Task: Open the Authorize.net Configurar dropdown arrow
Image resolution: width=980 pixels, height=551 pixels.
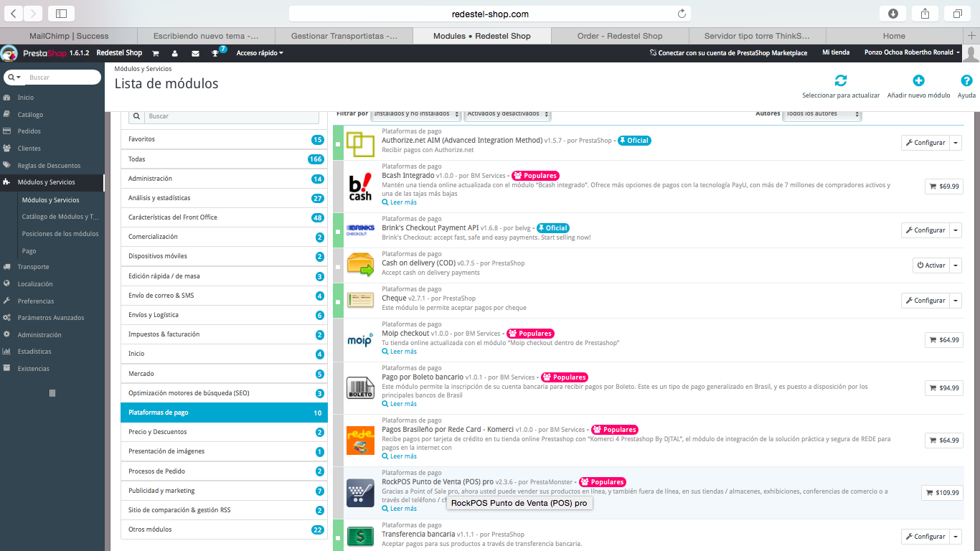Action: click(x=956, y=143)
